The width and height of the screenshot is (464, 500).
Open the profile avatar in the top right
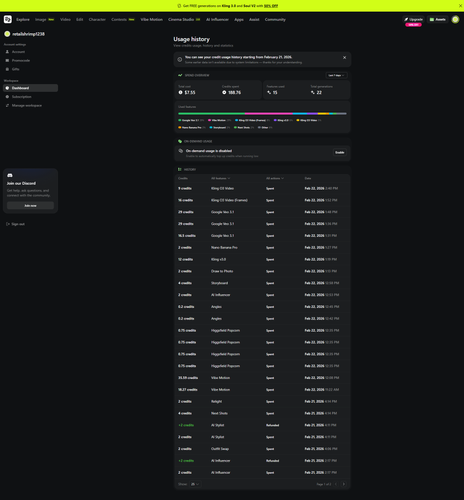tap(455, 19)
